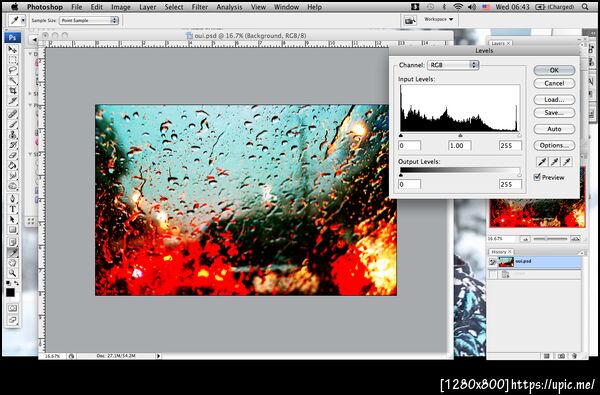Click the foreground color swatch
Image resolution: width=600 pixels, height=395 pixels.
click(x=10, y=292)
